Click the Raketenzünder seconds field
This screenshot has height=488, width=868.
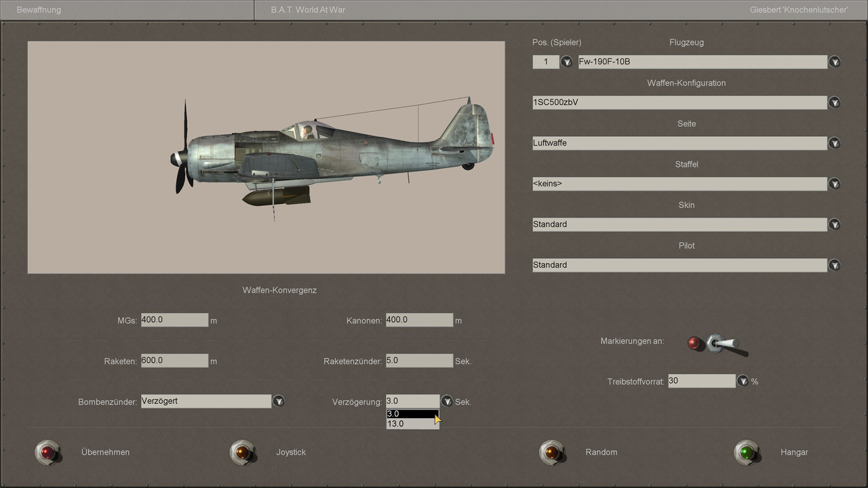pyautogui.click(x=419, y=361)
